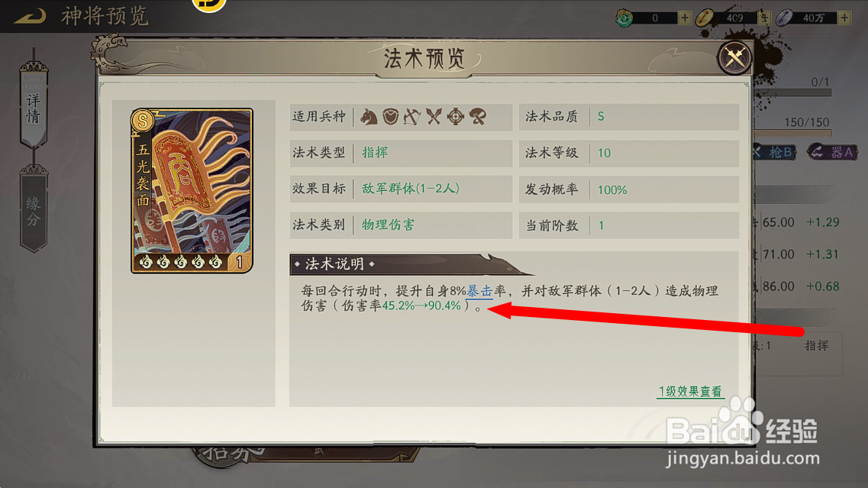The width and height of the screenshot is (868, 488).
Task: Switch to the 详情 side tab
Action: (x=34, y=108)
